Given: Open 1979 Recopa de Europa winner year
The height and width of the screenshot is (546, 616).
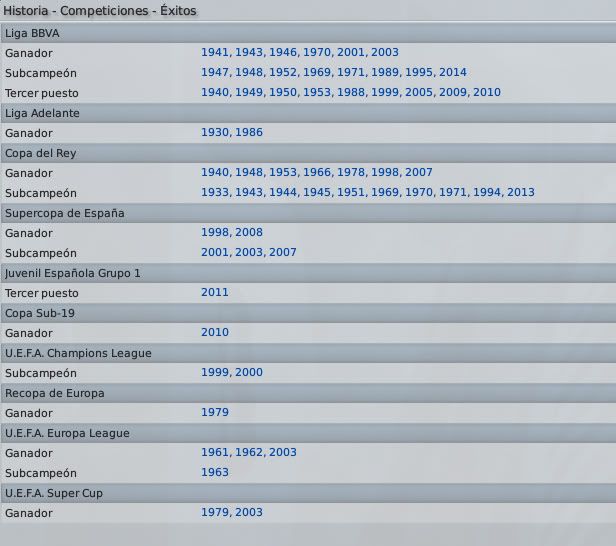Looking at the screenshot, I should click(215, 412).
